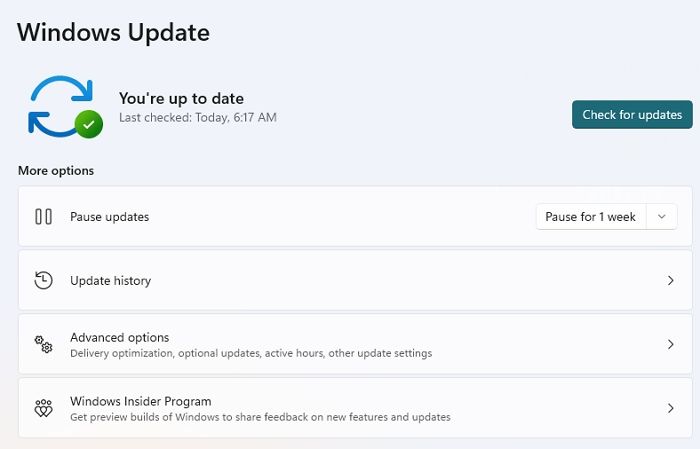
Task: Click the Windows Update page heading
Action: (x=113, y=32)
